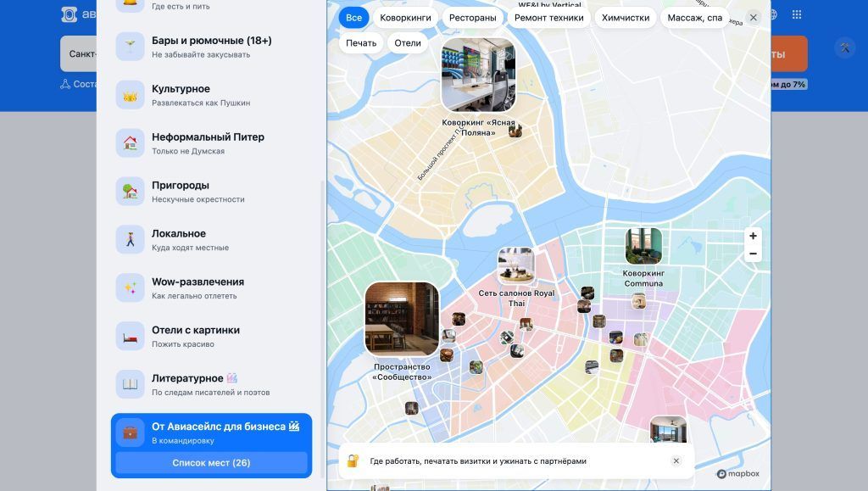Screen dimensions: 868x491
Task: Click the Санкт city input field
Action: (x=79, y=53)
